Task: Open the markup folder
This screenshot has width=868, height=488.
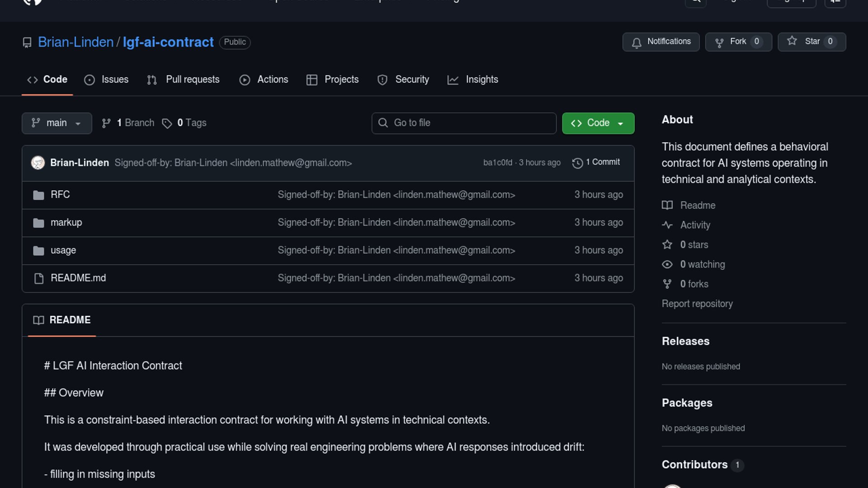Action: click(66, 222)
